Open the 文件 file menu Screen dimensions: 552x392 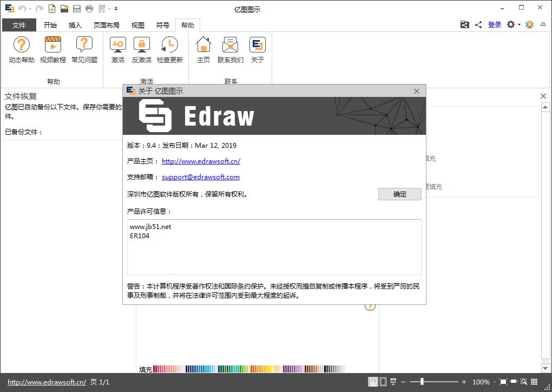(x=19, y=25)
